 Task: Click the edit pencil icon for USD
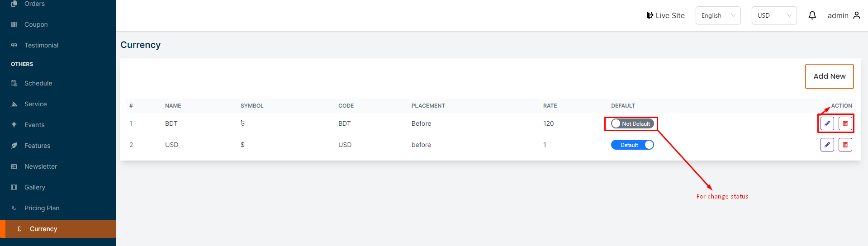827,145
